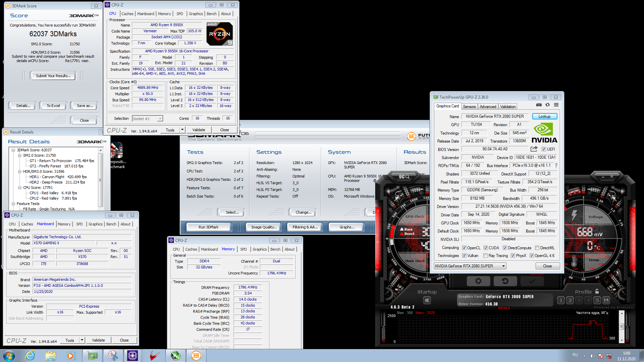644x362 pixels.
Task: Toggle Afterburner Windows startup icon
Action: point(427,300)
